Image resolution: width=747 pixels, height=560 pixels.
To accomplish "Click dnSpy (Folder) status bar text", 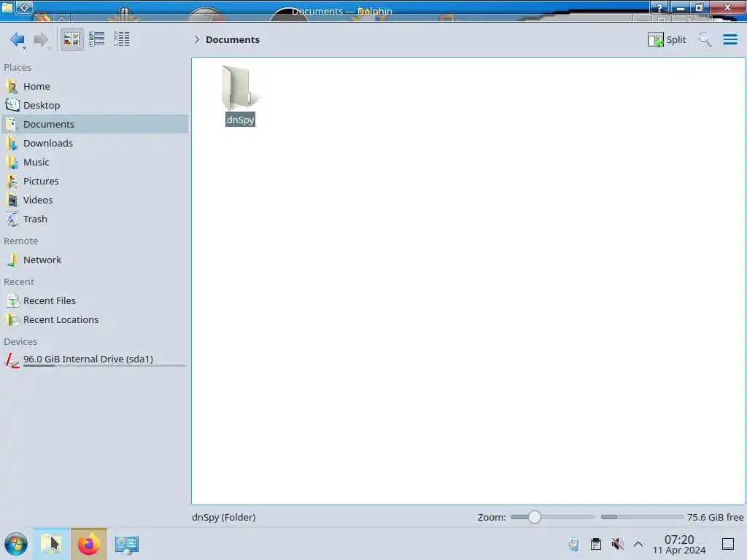I will tap(224, 517).
